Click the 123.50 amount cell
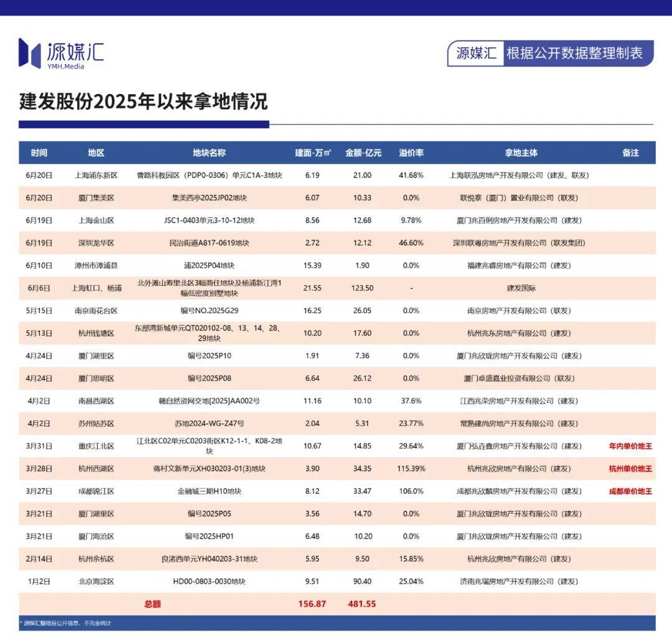Image resolution: width=672 pixels, height=642 pixels. tap(362, 288)
